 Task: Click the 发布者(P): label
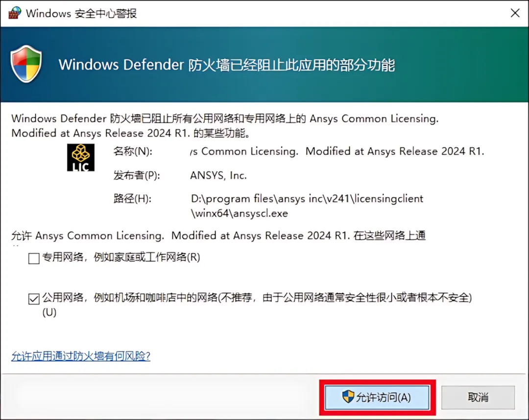(136, 175)
